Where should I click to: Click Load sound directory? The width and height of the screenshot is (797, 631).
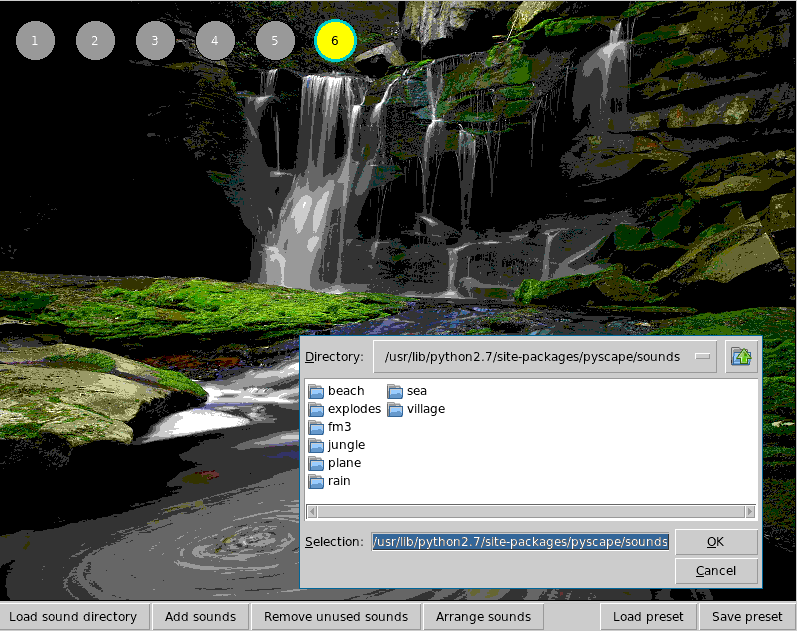coord(73,617)
